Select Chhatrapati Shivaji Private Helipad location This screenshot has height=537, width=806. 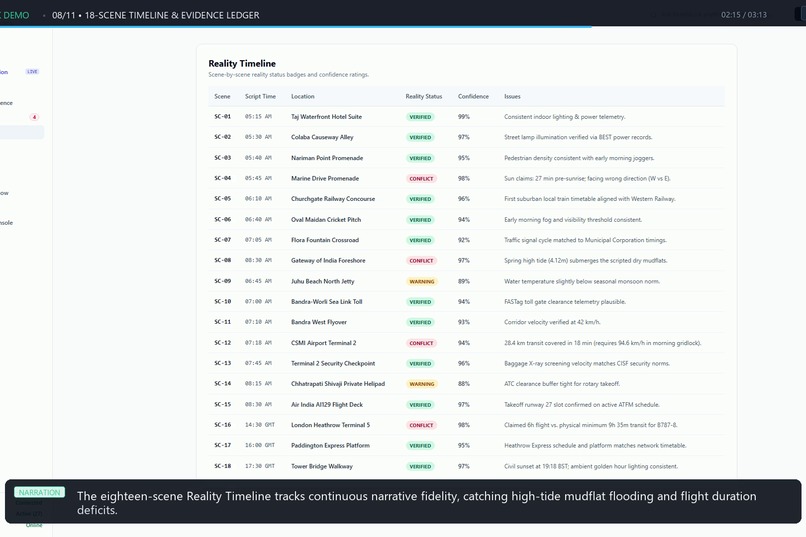tap(338, 384)
